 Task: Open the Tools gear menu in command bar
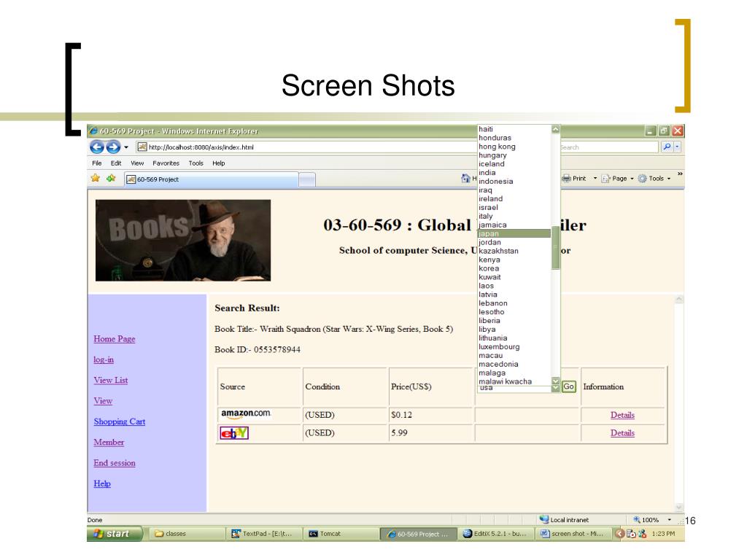[x=654, y=178]
